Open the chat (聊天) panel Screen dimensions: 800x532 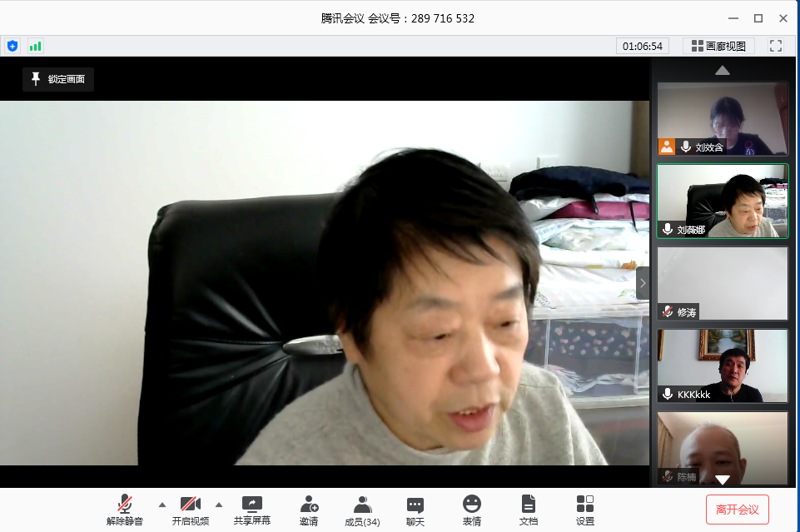[415, 510]
